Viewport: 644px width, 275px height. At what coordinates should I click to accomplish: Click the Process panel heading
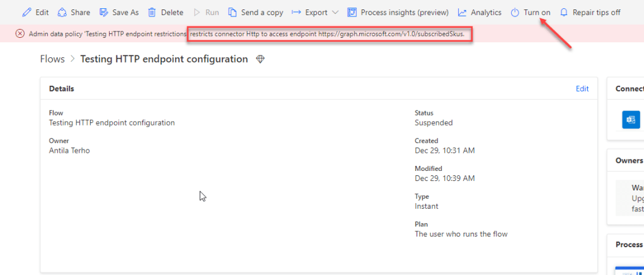[x=629, y=245]
